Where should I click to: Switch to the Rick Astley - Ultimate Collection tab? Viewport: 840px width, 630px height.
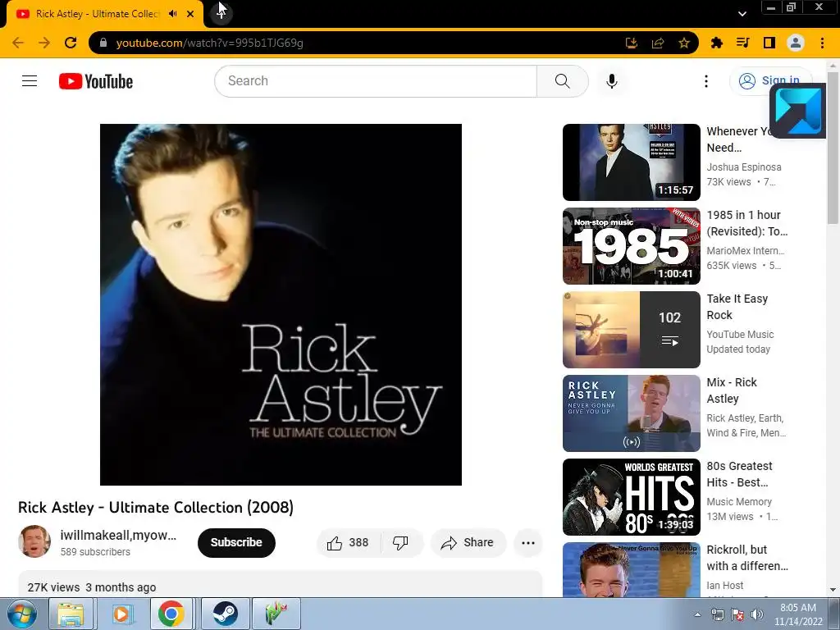pos(97,14)
